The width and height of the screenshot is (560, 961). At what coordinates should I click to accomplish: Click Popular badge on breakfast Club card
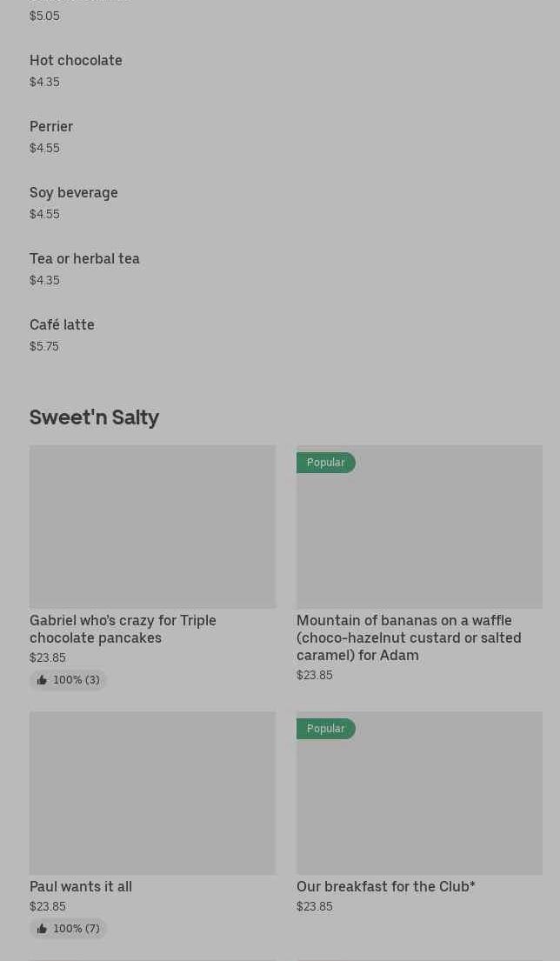point(326,729)
